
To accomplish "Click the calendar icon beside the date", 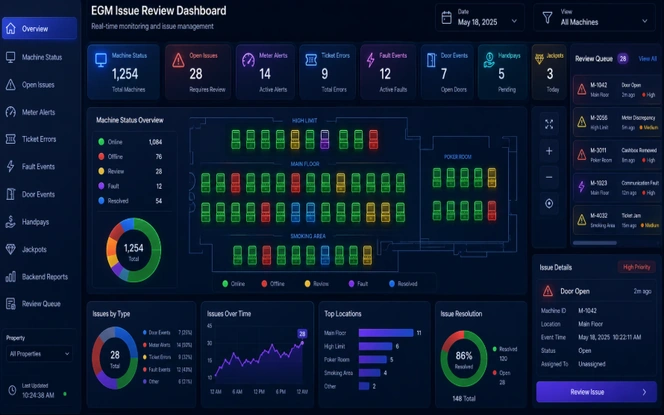I will tap(446, 17).
